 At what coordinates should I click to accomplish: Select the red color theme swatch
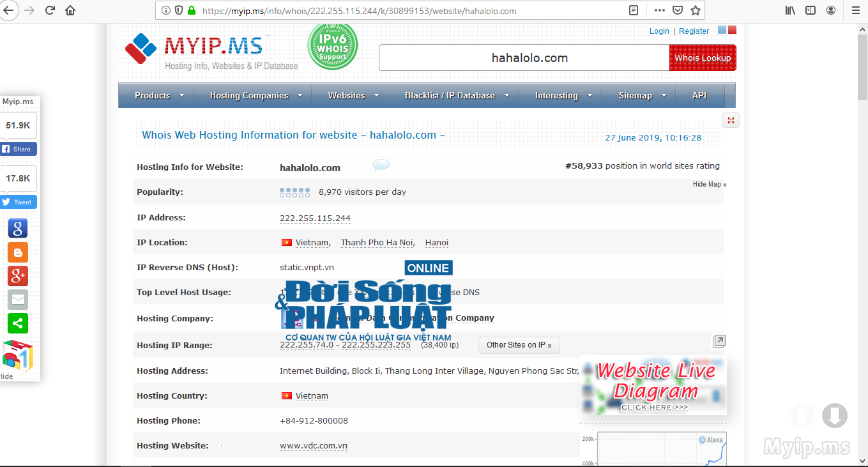(732, 30)
